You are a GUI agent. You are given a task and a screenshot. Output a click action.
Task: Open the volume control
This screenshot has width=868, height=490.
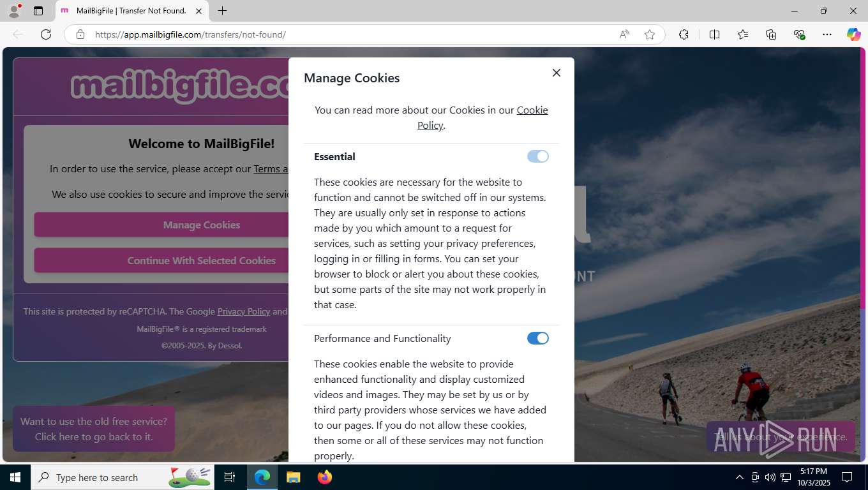point(770,477)
